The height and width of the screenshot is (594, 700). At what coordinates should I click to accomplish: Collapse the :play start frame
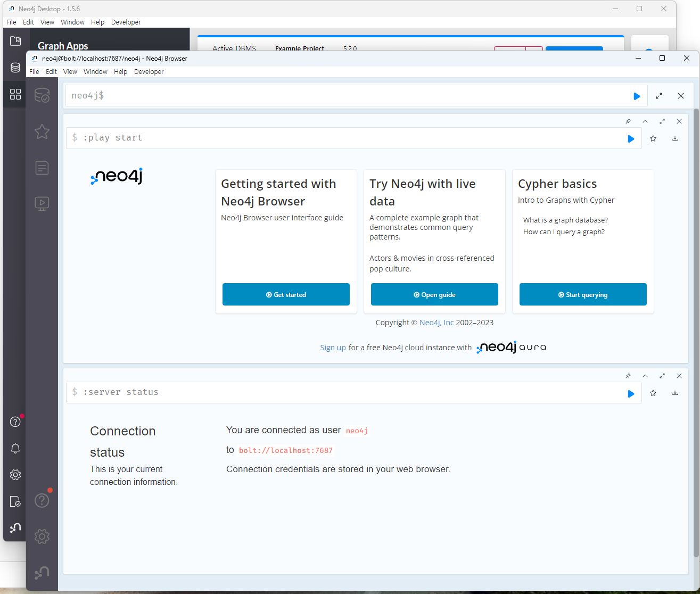[645, 121]
